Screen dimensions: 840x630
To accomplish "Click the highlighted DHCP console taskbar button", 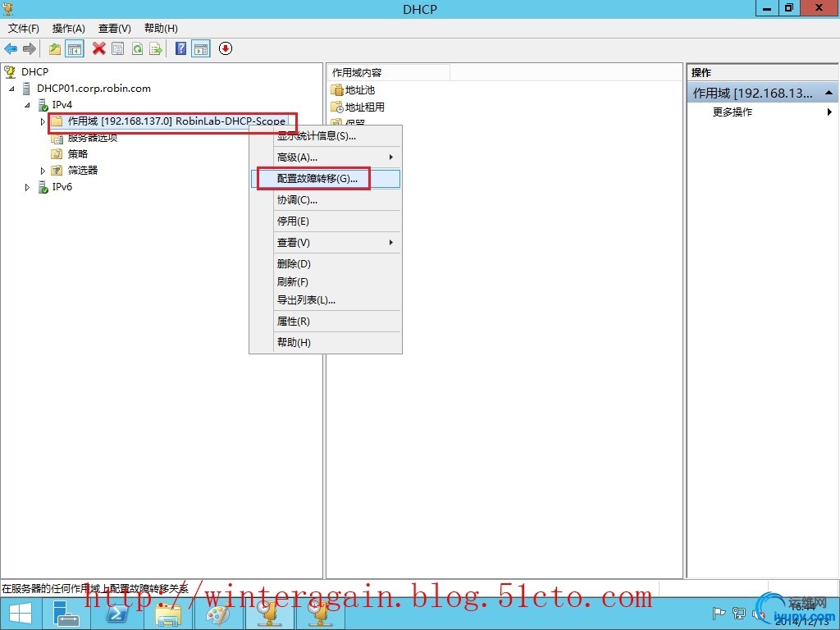I will click(270, 614).
